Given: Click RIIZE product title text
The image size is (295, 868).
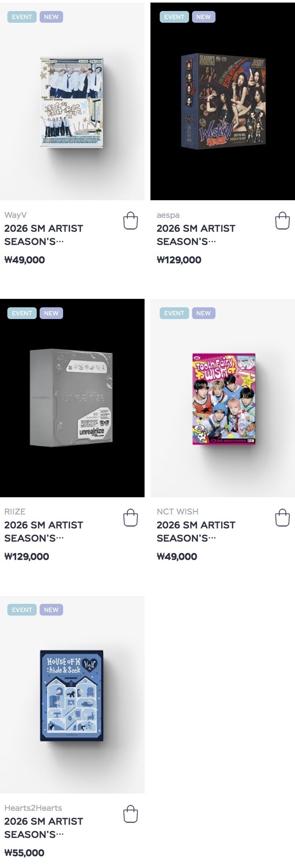Looking at the screenshot, I should (x=43, y=532).
